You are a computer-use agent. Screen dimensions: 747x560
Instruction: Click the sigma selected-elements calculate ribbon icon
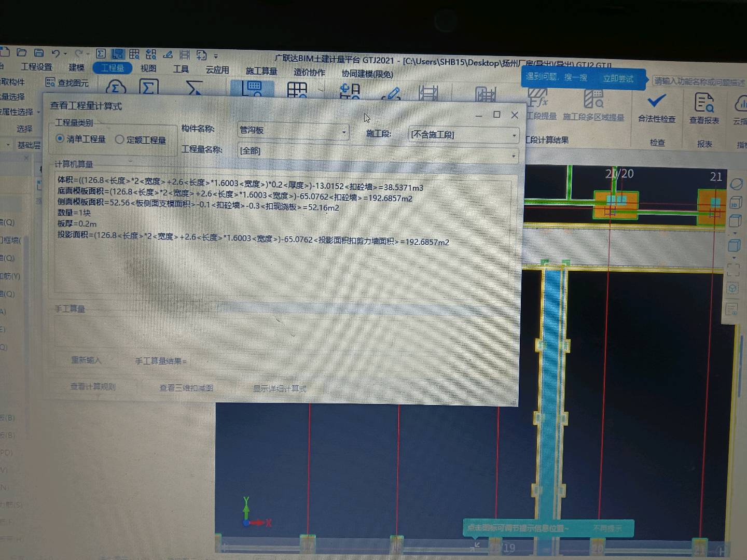[x=194, y=88]
